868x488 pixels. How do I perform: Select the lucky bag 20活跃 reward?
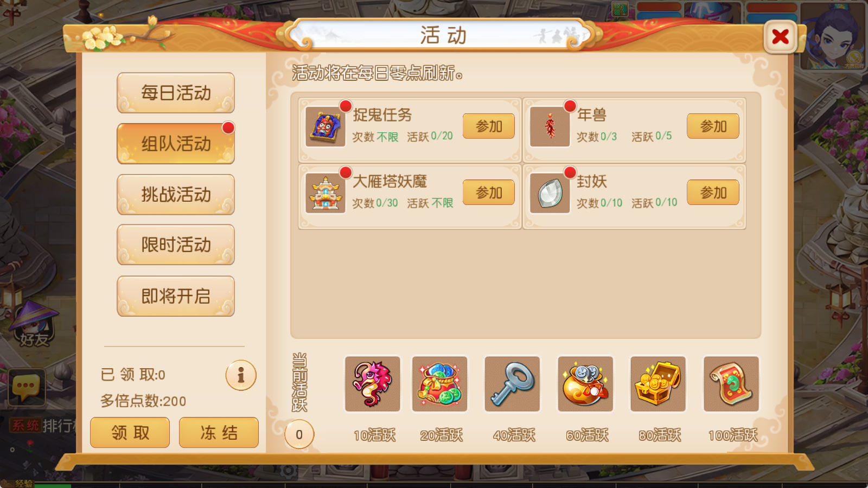[x=440, y=384]
